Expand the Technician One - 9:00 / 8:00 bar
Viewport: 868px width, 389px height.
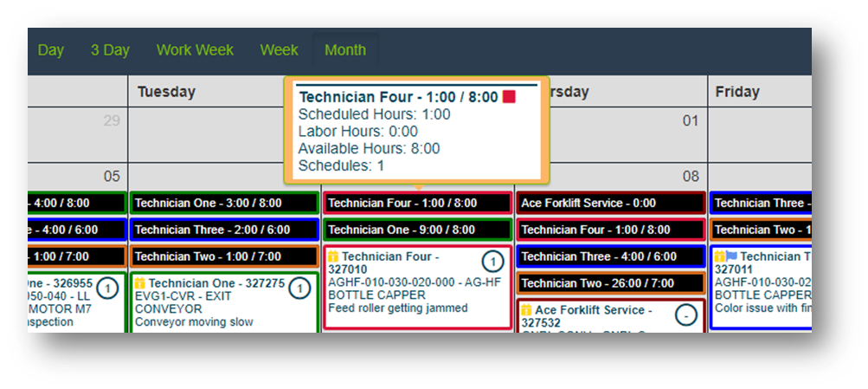pos(417,230)
